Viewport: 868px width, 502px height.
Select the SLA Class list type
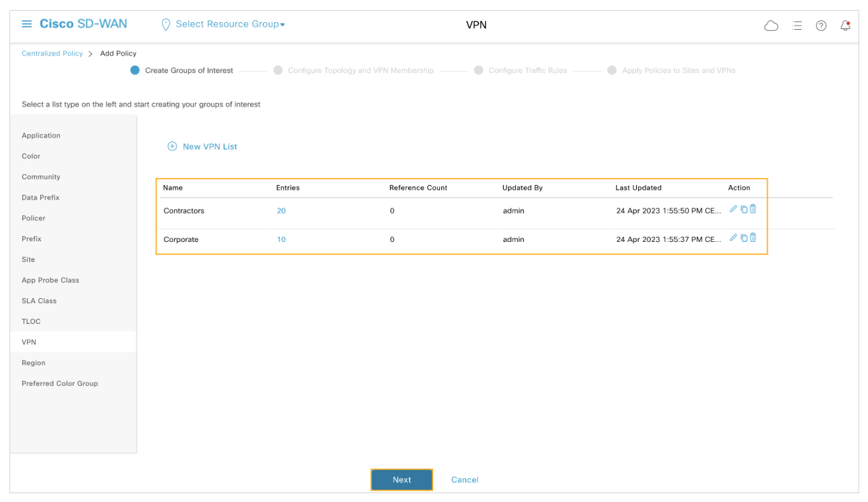click(39, 301)
